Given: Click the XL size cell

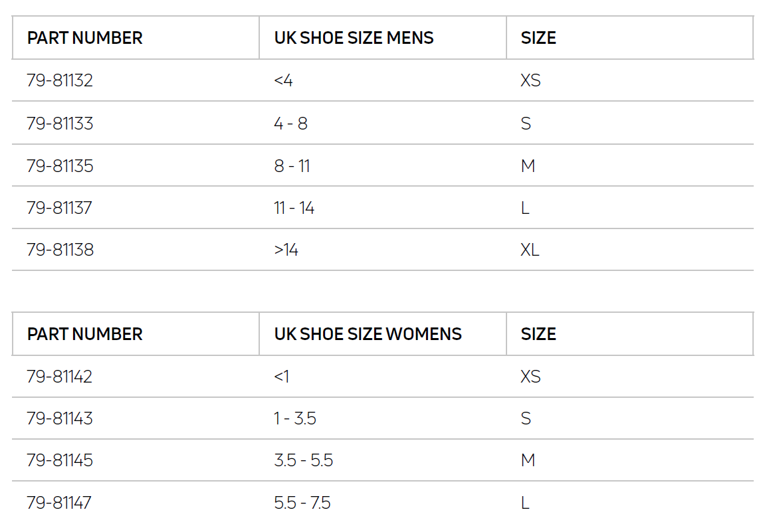Looking at the screenshot, I should (x=530, y=250).
